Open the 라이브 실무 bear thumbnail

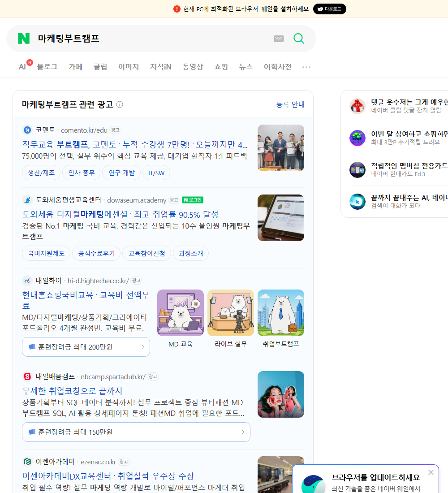point(231,313)
